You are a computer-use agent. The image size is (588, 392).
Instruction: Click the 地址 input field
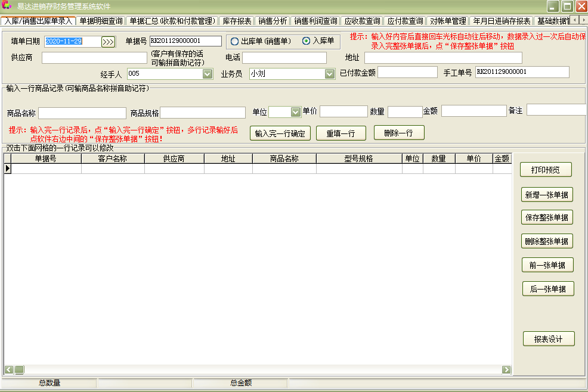tap(443, 58)
